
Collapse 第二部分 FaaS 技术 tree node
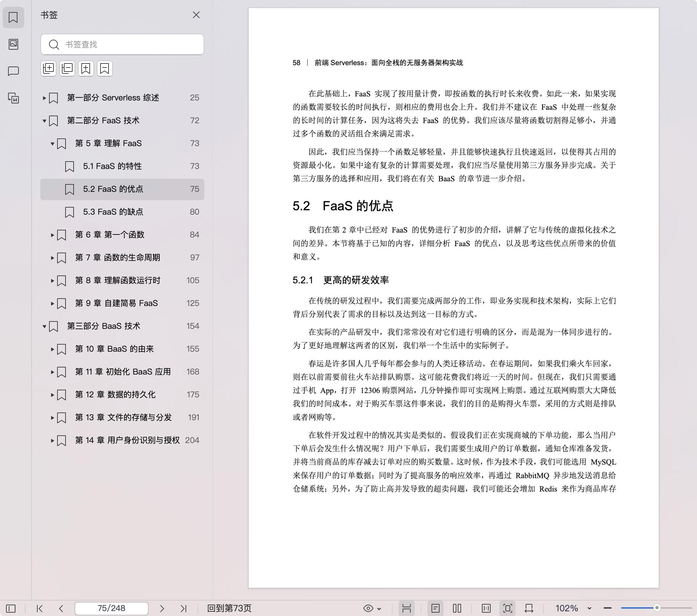coord(44,121)
